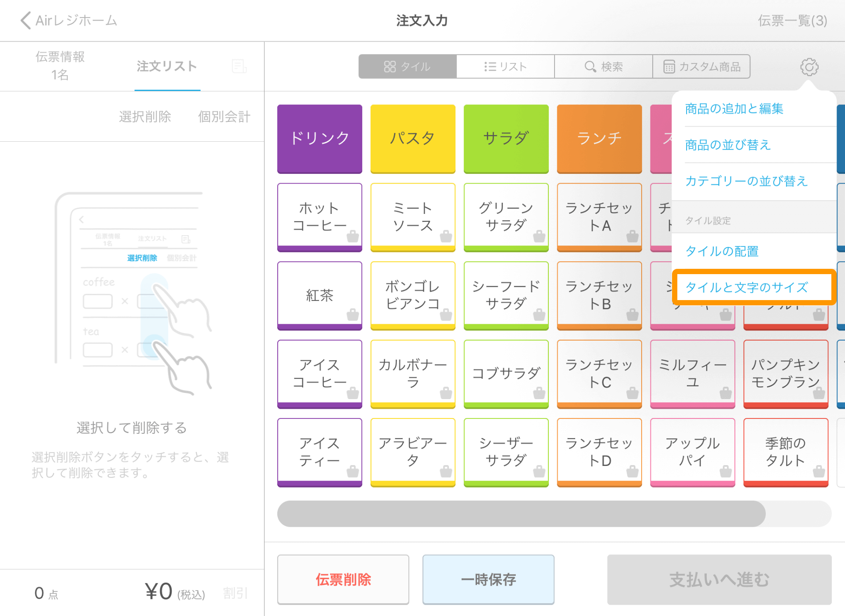845x616 pixels.
Task: Tap bag icon on グリーンサラダ tile
Action: [539, 236]
